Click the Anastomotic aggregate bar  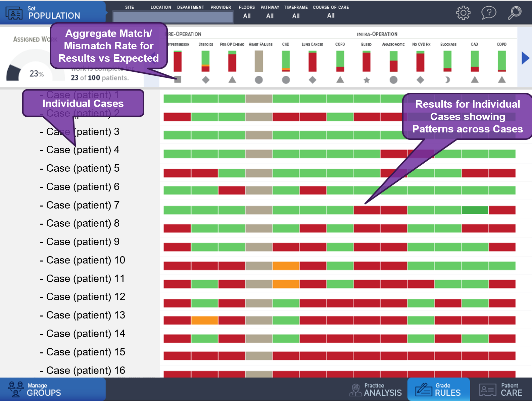[x=393, y=61]
